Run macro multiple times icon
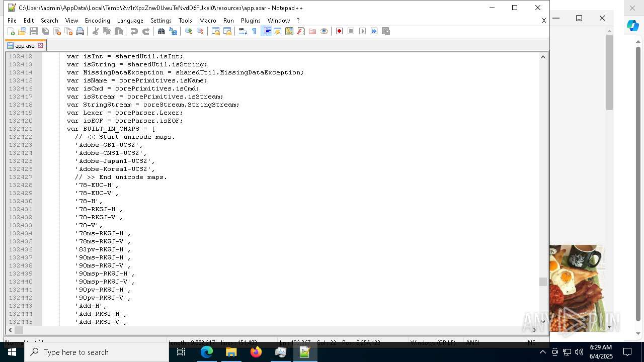 374,31
